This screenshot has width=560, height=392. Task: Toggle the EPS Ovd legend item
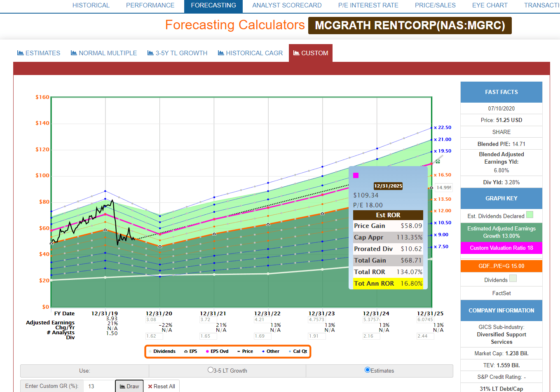(217, 351)
